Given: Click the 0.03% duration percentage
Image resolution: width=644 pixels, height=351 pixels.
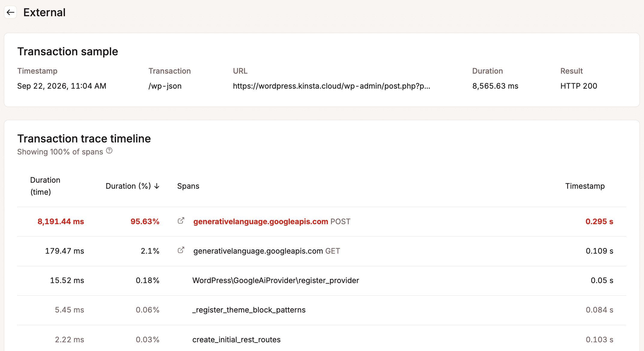Looking at the screenshot, I should click(147, 340).
